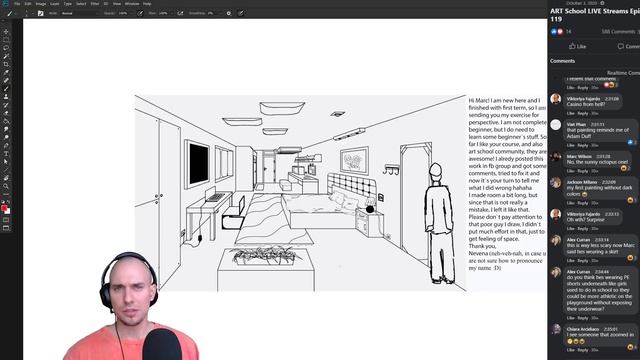Click Like under the 'Oh wth? Surprise' comment

570,229
